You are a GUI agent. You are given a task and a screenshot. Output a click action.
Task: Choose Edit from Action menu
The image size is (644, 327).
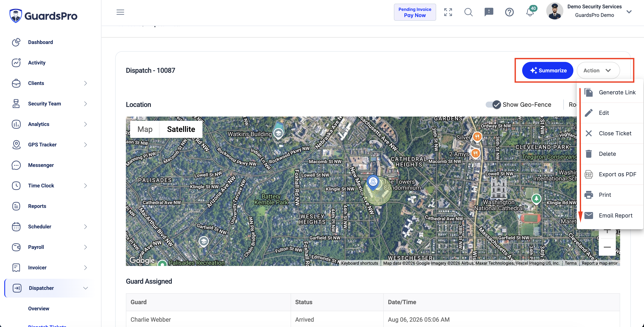610,113
